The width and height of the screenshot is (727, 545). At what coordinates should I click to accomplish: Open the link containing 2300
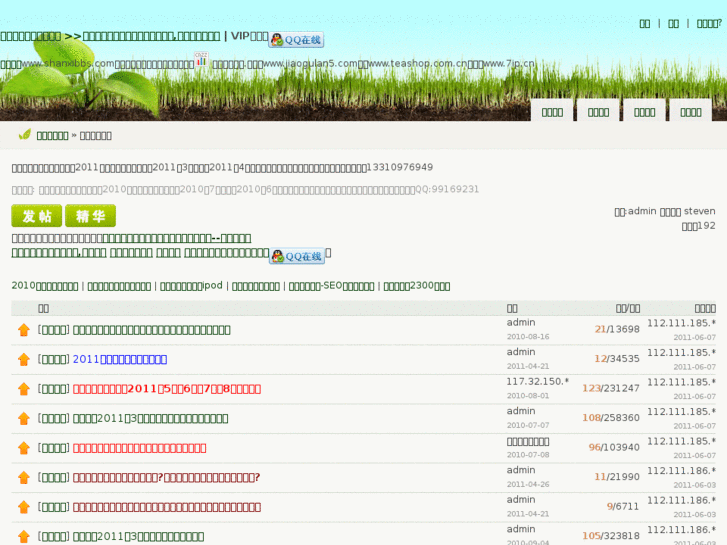pyautogui.click(x=416, y=286)
